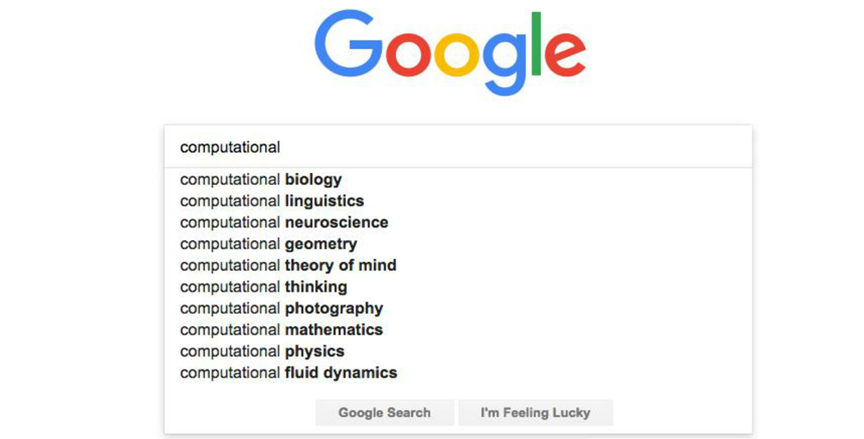Screen dimensions: 864x439
Task: Pick the 'computational thinking' suggestion
Action: (264, 287)
